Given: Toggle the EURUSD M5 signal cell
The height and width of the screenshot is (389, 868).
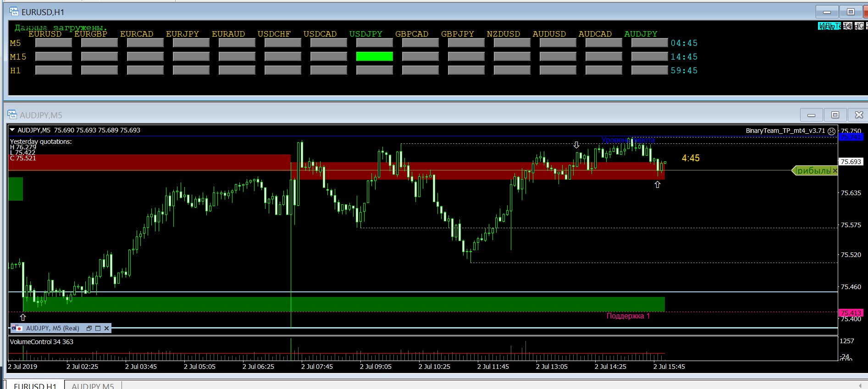Looking at the screenshot, I should (x=54, y=43).
